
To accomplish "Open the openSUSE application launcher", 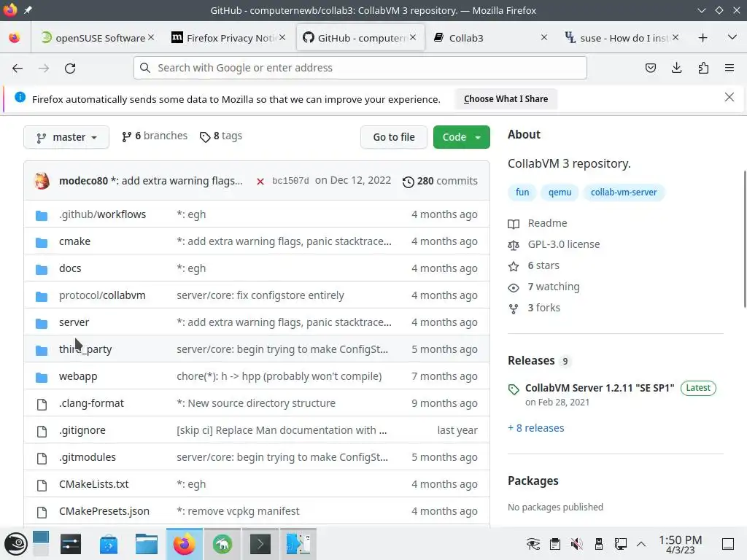I will (16, 544).
